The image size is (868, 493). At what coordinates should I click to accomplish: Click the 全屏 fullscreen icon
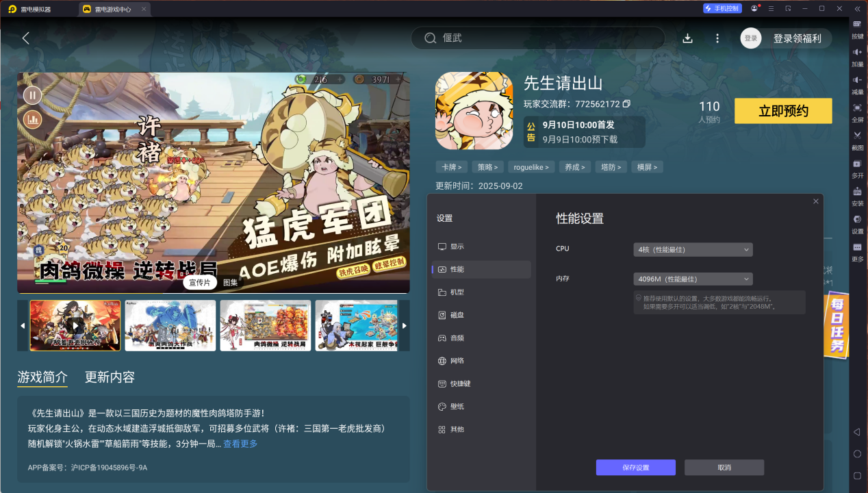[857, 108]
